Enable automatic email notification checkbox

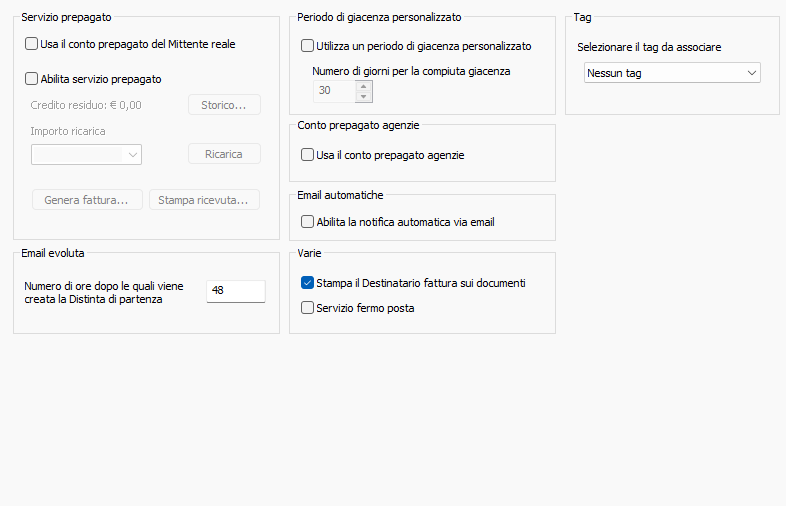pos(308,222)
